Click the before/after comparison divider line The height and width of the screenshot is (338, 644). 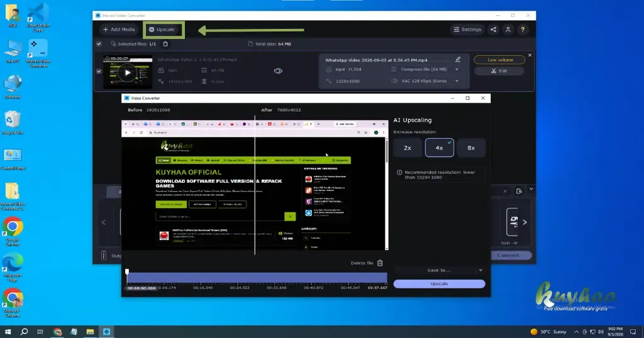(x=255, y=185)
